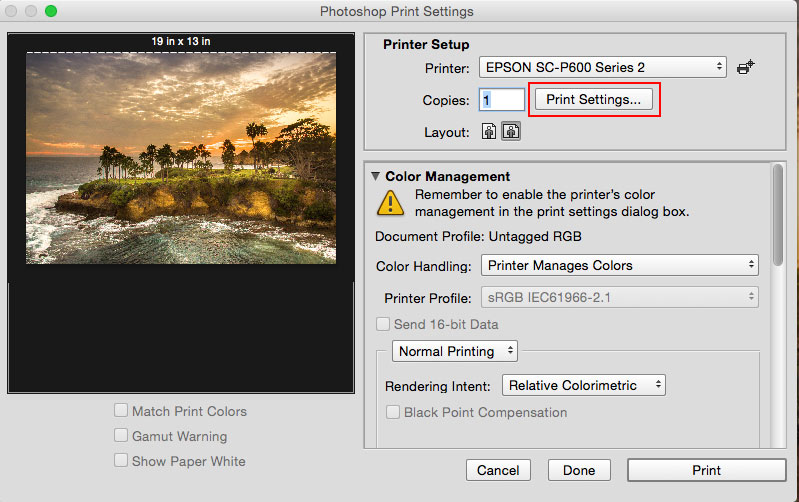The image size is (799, 502).
Task: Select the landscape layout orientation icon
Action: [511, 131]
